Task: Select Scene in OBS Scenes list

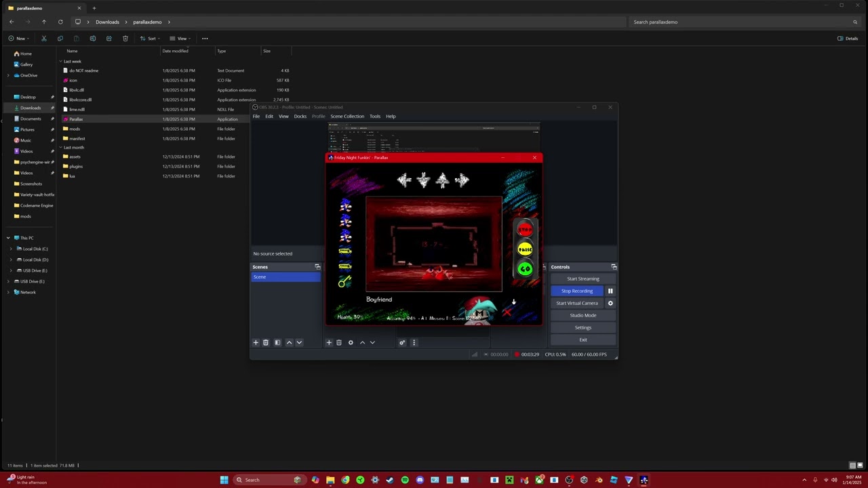Action: tap(285, 277)
